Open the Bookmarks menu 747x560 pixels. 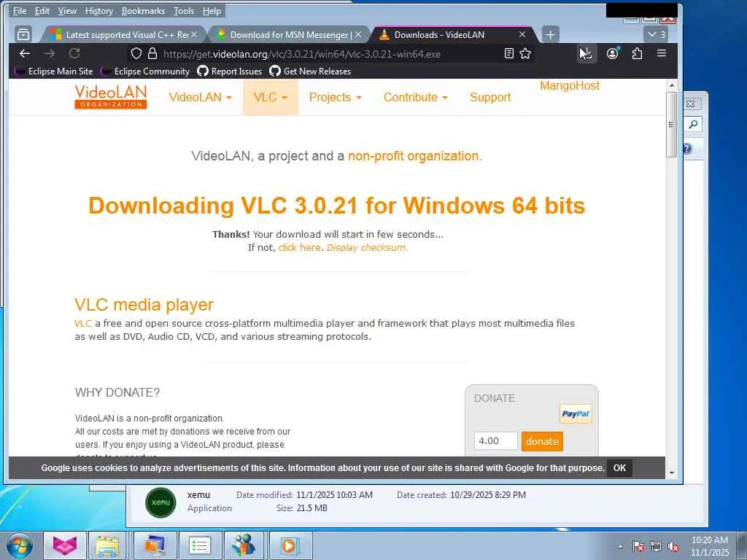tap(143, 10)
